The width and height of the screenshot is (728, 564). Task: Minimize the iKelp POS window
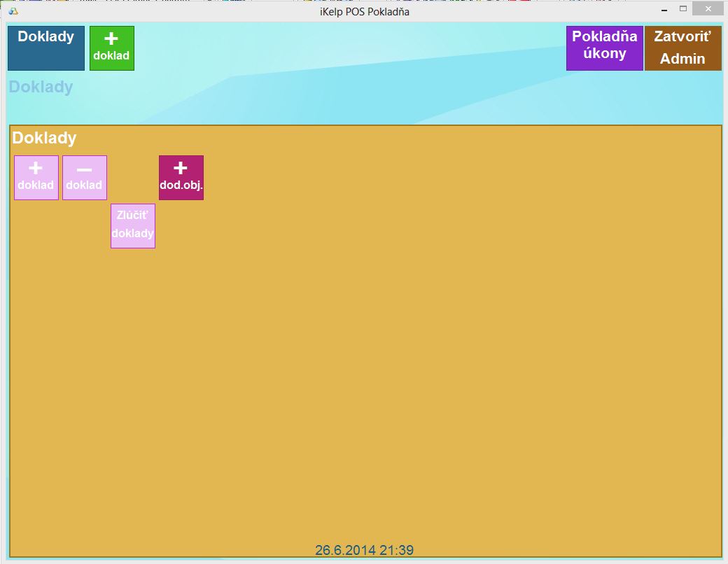pyautogui.click(x=661, y=9)
